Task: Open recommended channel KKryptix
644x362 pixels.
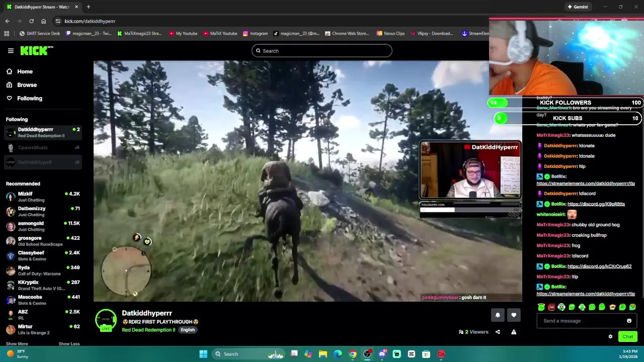Action: tap(43, 285)
